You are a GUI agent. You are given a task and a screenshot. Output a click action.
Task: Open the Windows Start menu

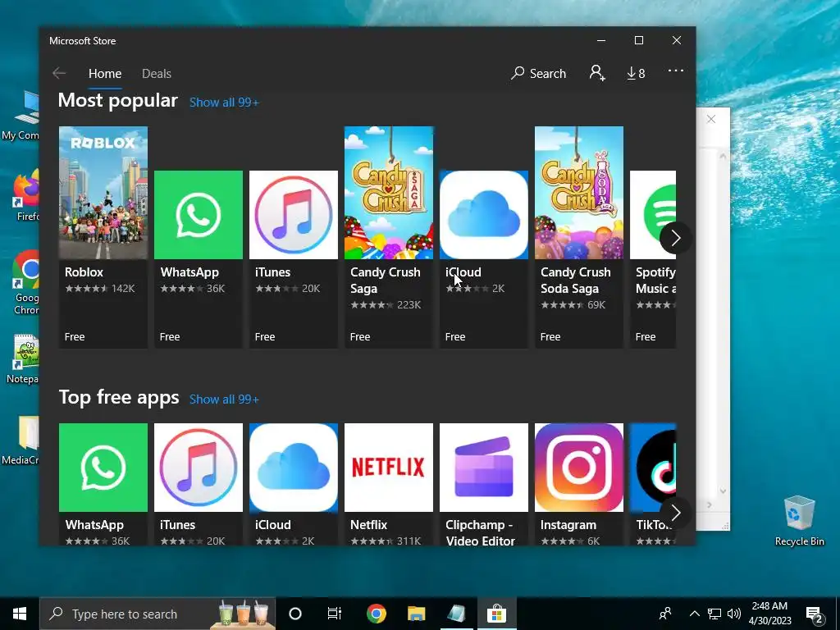(x=20, y=614)
